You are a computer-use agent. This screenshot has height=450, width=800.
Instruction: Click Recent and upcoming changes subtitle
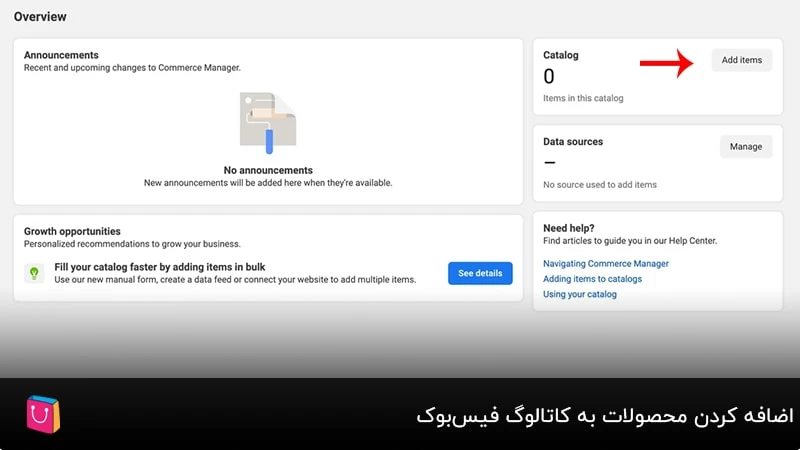[x=132, y=68]
